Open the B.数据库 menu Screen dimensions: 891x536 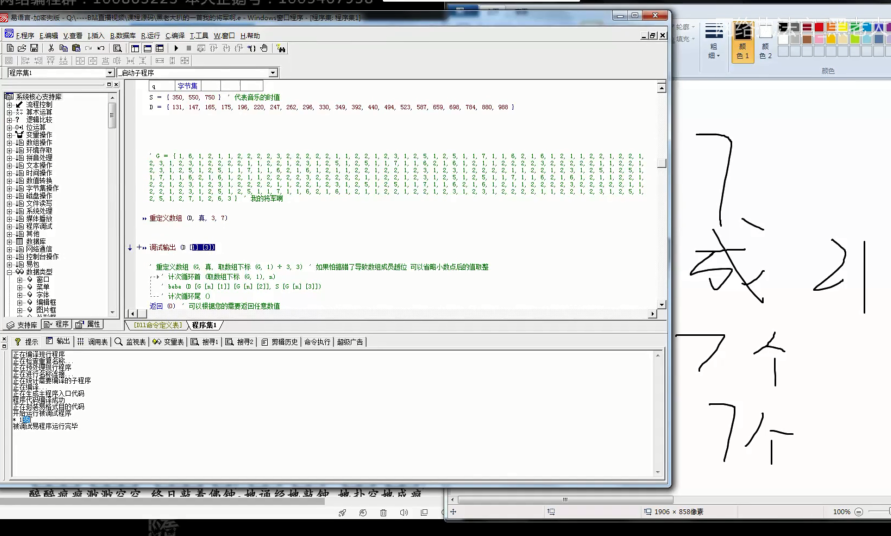124,35
